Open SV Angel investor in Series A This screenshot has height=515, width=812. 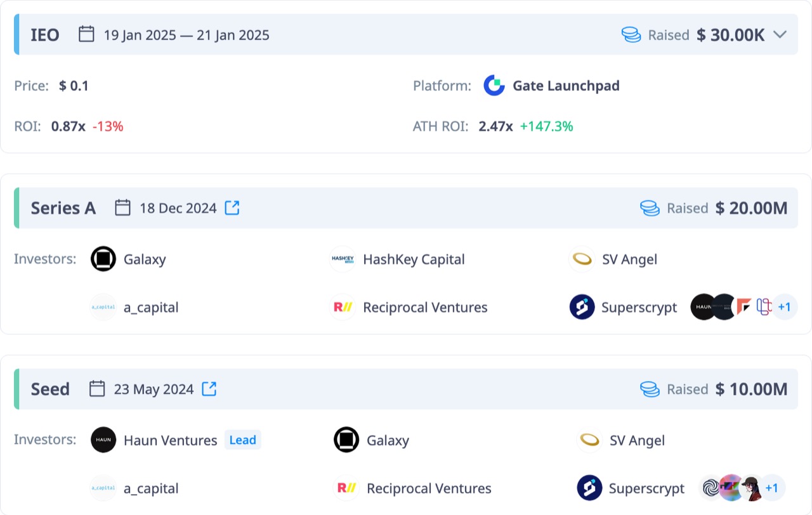[629, 259]
